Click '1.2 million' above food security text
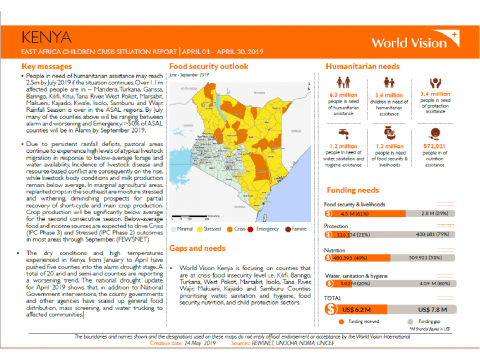The width and height of the screenshot is (480, 360). coord(389,146)
